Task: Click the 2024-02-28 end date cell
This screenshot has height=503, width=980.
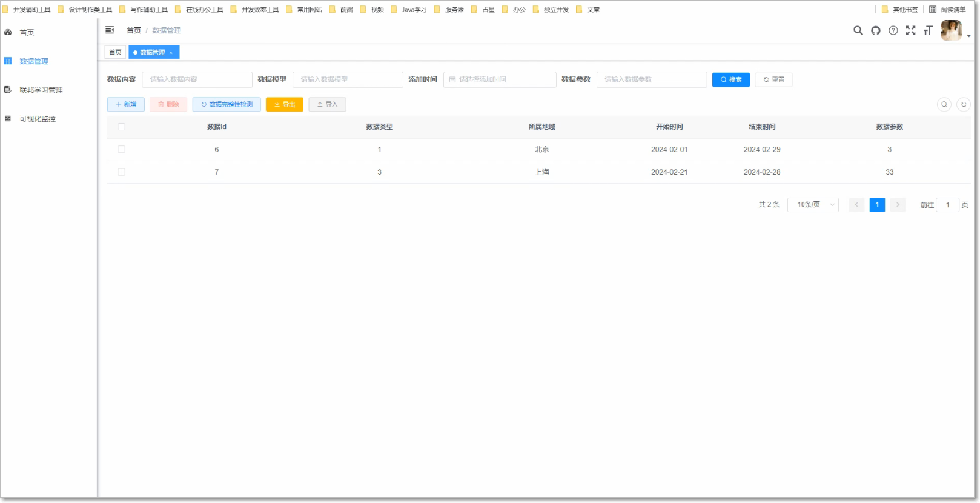Action: point(762,172)
